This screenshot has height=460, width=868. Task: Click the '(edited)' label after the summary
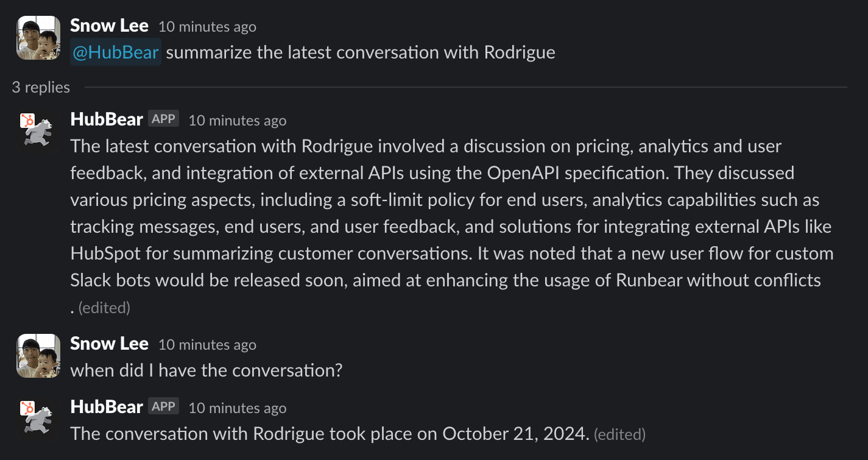click(104, 308)
